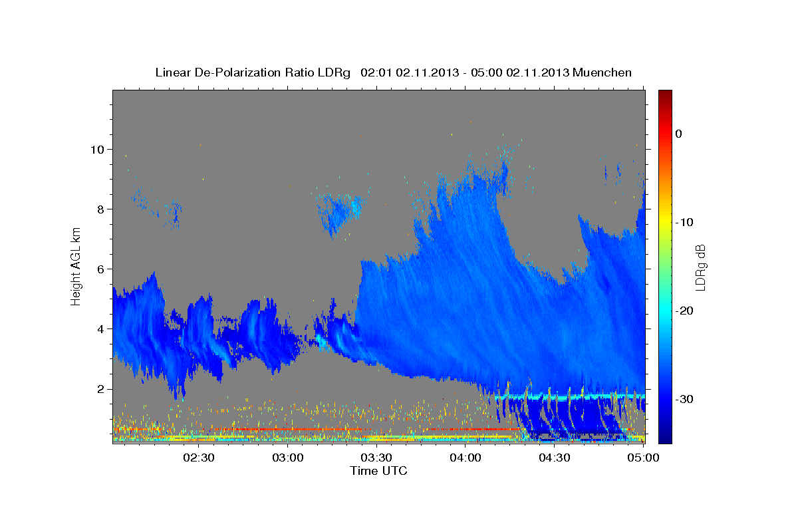This screenshot has height=532, width=798.
Task: Click the cyan melting-layer band near 04:30
Action: [554, 397]
